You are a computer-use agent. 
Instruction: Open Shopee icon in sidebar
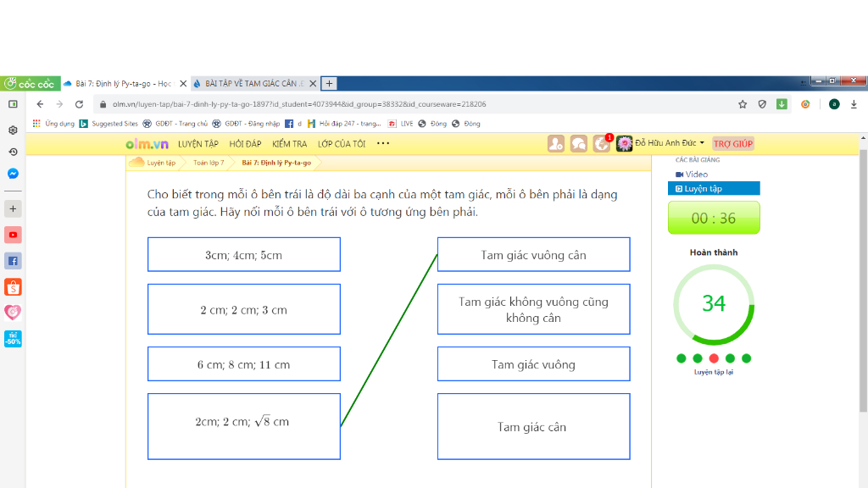click(x=13, y=286)
